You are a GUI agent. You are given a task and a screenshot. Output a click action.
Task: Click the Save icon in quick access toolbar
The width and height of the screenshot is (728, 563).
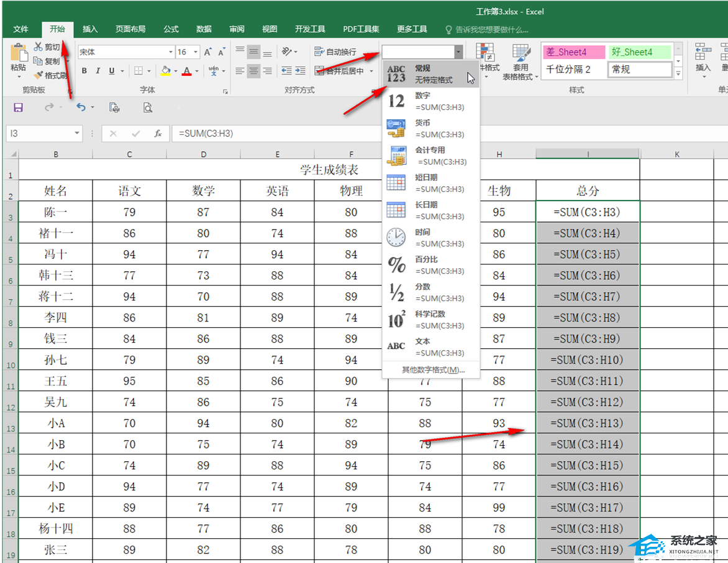(18, 107)
